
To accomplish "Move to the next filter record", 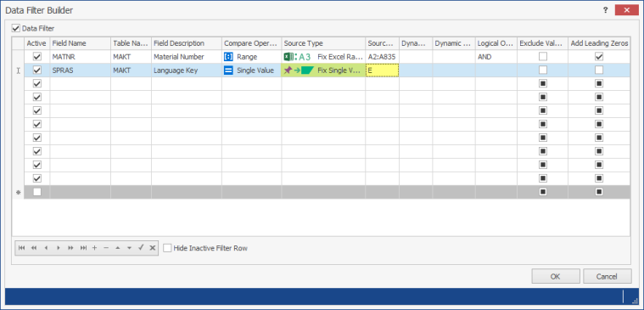I will [59, 248].
